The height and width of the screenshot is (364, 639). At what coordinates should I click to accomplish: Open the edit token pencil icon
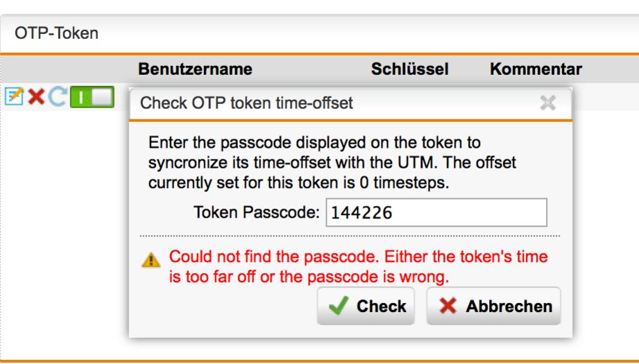pyautogui.click(x=14, y=96)
